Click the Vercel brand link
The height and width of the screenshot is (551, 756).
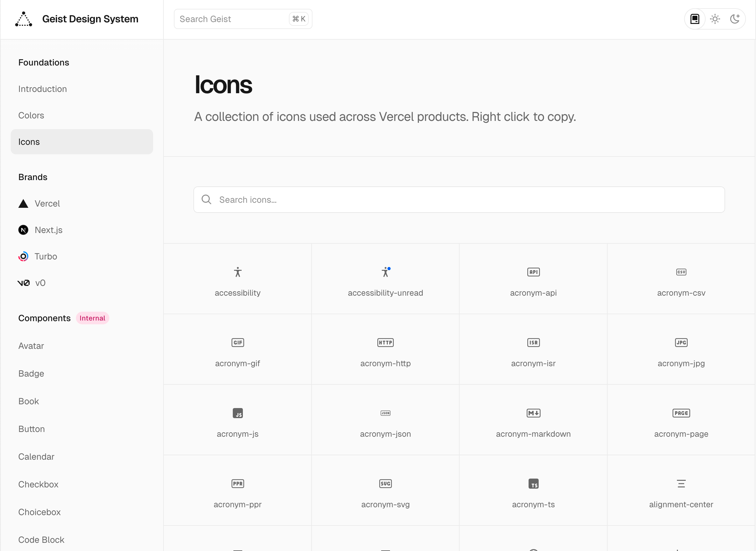point(48,204)
